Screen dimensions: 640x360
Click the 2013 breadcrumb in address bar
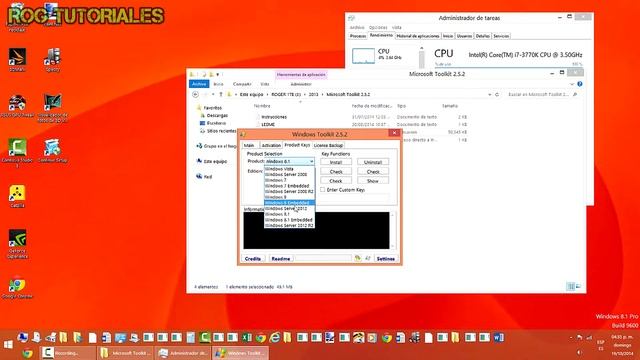click(313, 95)
